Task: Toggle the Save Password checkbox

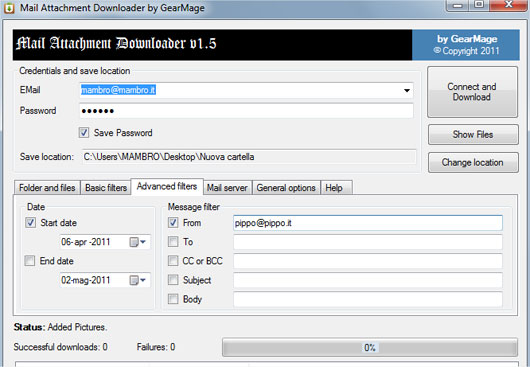Action: click(84, 132)
